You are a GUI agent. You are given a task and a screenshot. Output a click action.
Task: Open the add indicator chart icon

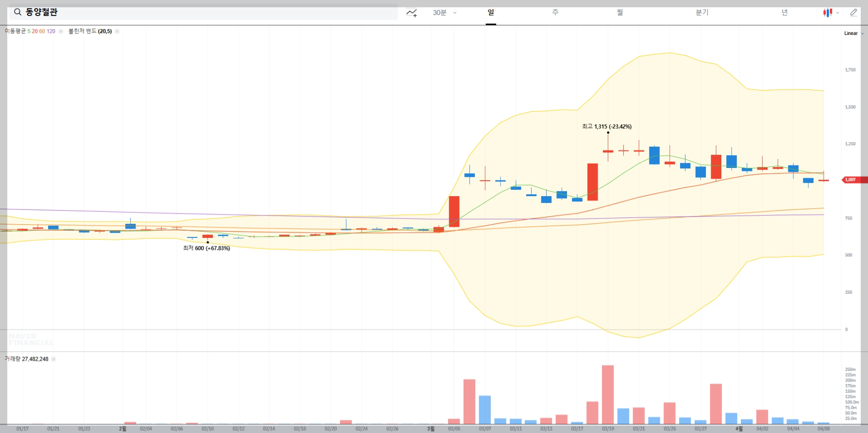point(412,13)
